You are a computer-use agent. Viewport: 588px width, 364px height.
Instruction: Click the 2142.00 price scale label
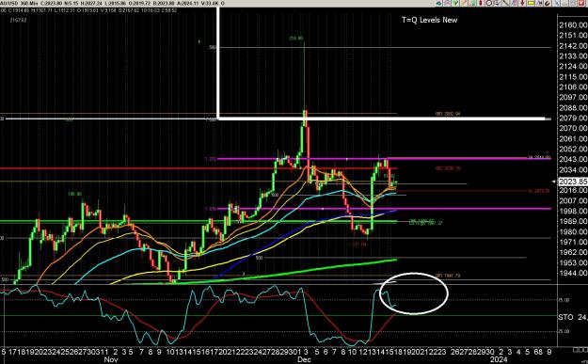point(573,46)
